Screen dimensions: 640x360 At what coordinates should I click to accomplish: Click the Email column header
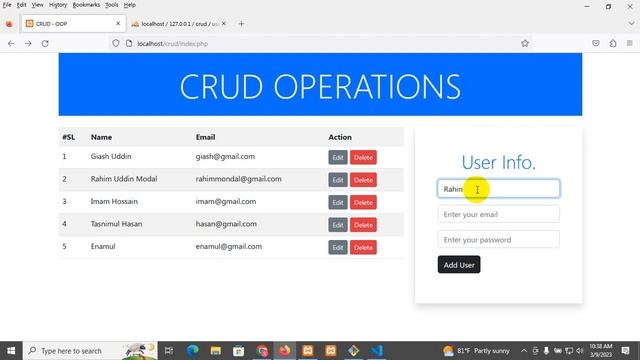point(205,137)
